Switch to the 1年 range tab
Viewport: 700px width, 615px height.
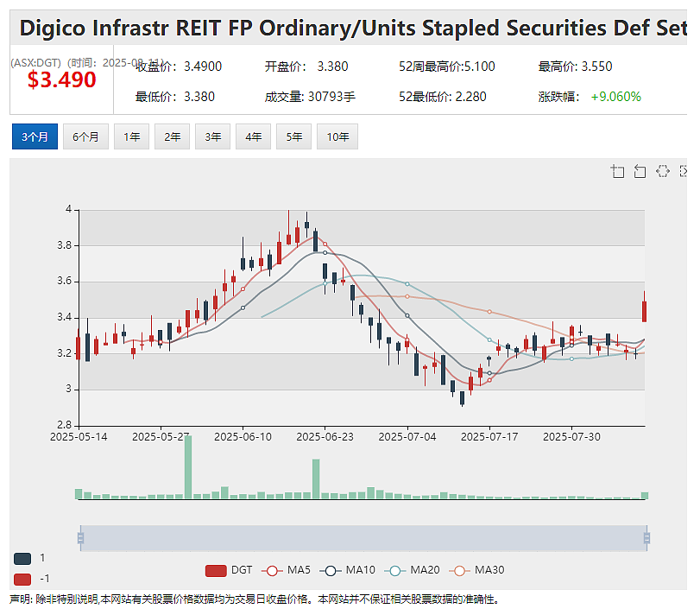tap(132, 136)
